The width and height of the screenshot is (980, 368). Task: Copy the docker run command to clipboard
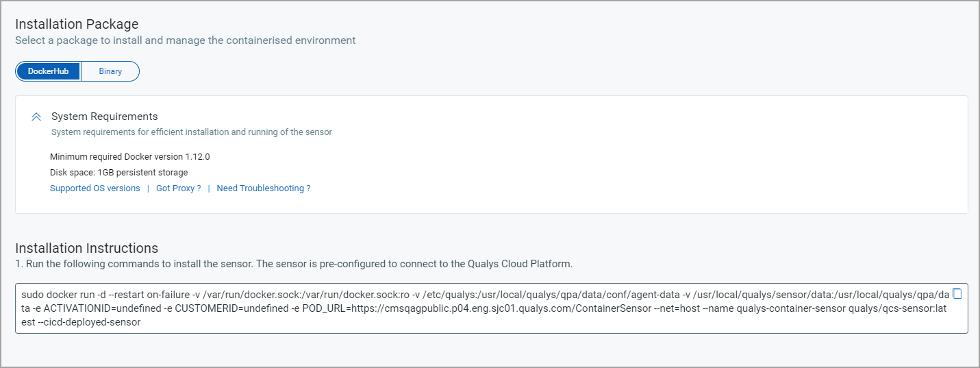957,293
